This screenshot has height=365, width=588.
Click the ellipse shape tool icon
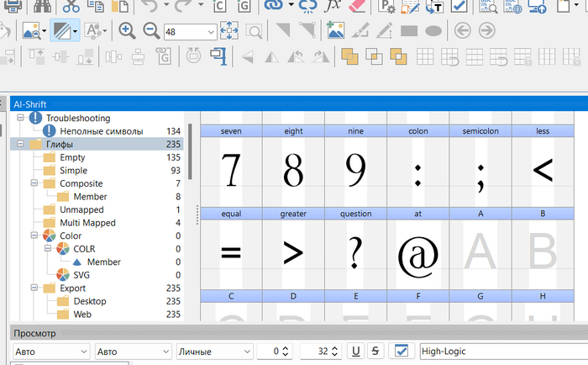[x=433, y=31]
